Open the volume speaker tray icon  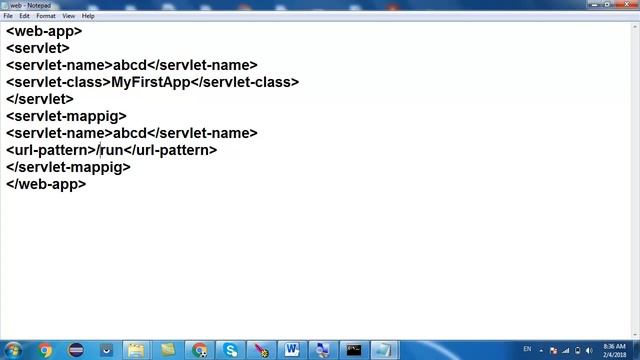click(589, 350)
